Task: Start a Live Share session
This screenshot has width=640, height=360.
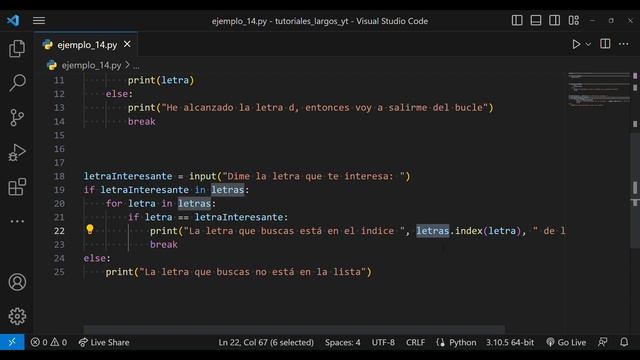Action: tap(104, 342)
